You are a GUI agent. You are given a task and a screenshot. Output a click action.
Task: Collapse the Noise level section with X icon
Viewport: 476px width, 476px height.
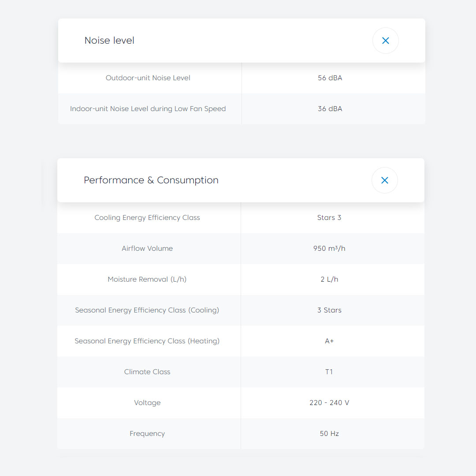click(385, 41)
